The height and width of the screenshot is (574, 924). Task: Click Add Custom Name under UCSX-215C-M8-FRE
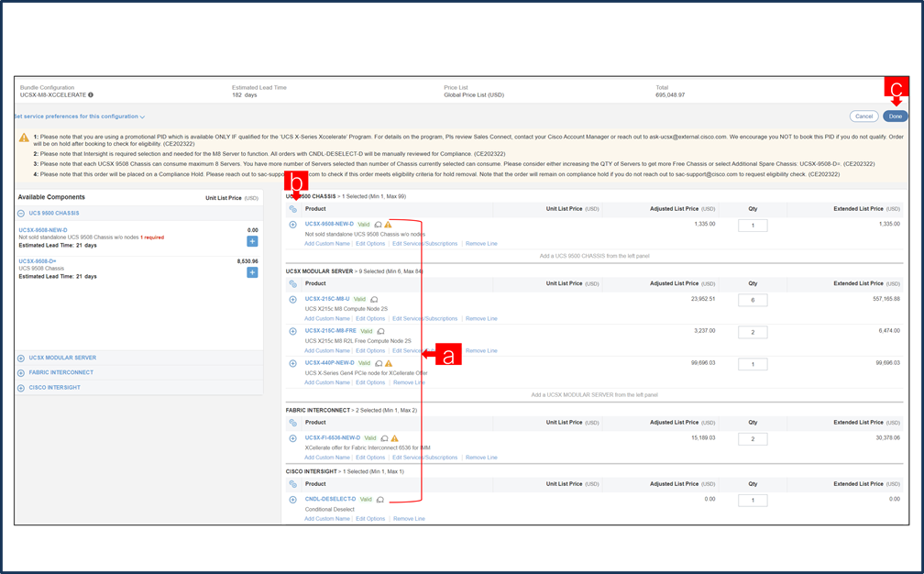point(327,350)
